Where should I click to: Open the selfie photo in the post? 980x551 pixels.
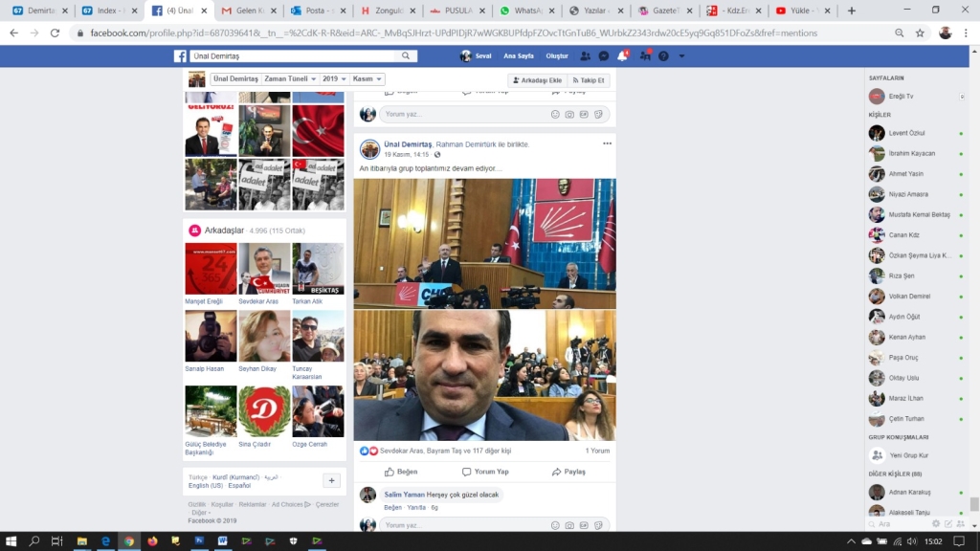click(484, 375)
